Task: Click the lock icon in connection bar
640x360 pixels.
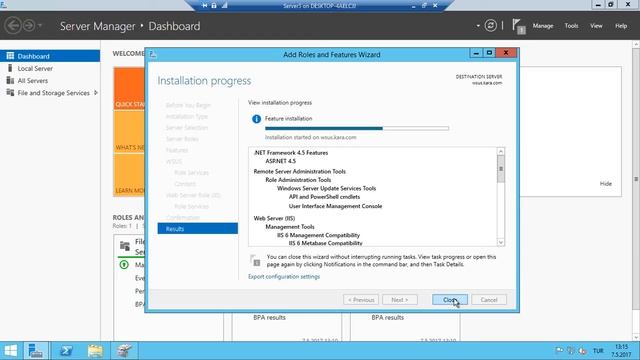Action: pos(214,5)
